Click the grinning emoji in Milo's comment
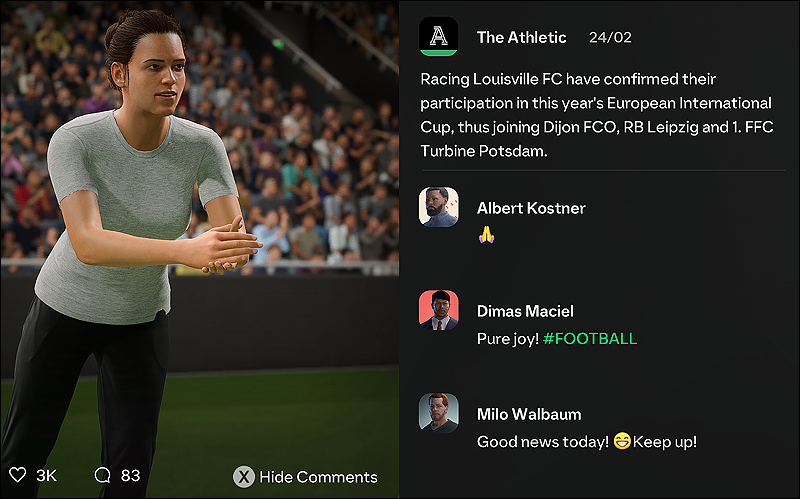 pyautogui.click(x=622, y=441)
